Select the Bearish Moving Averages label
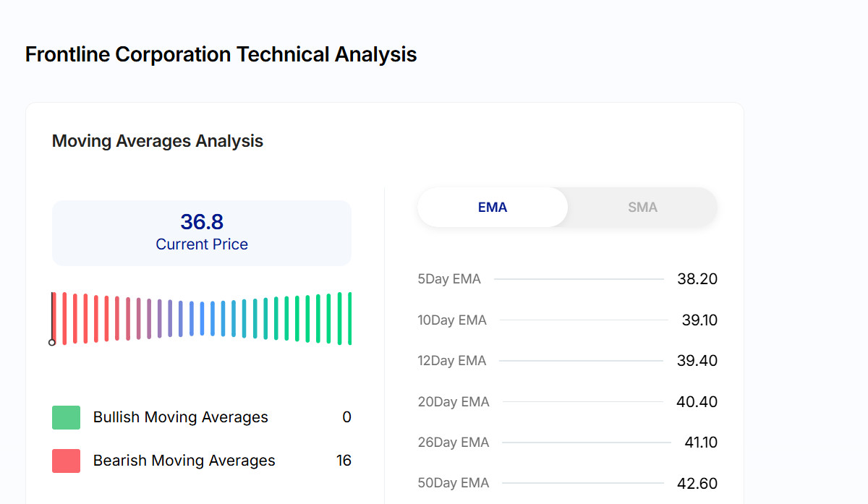Viewport: 868px width, 504px height. [184, 461]
